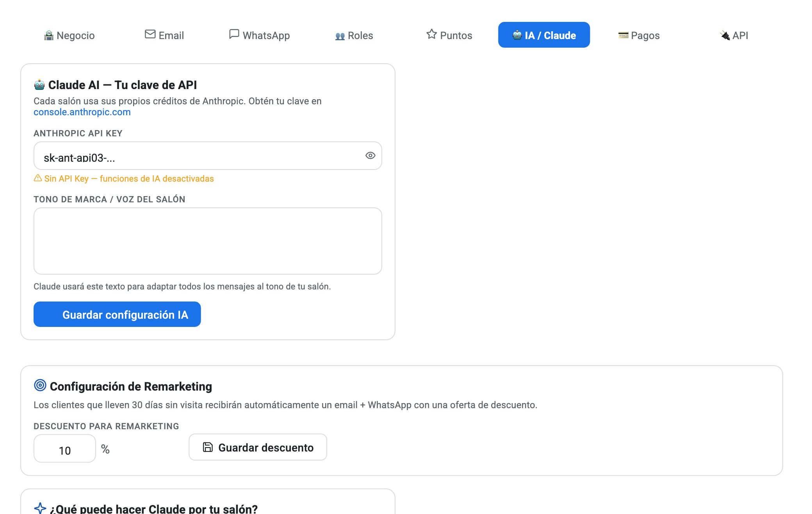Click the percent sign next to discount field
812x514 pixels.
105,449
